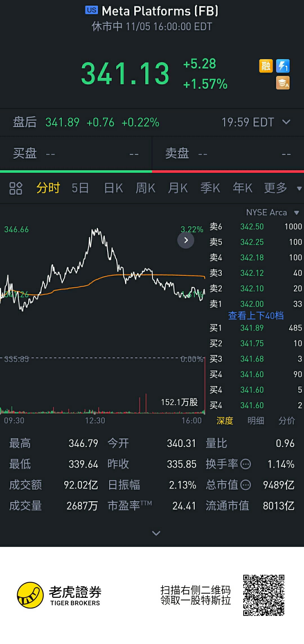304x644 pixels.
Task: Tap the 买2 row at 341.75
Action: pos(256,343)
